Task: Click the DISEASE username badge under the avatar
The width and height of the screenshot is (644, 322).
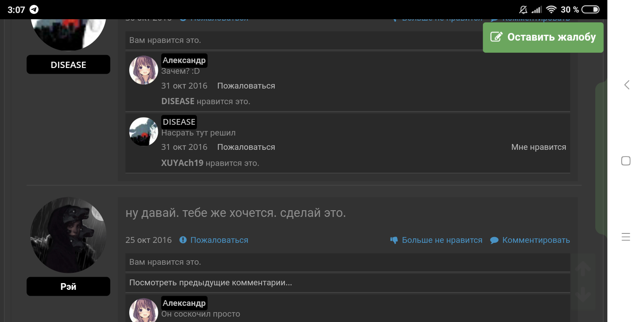Action: point(68,64)
